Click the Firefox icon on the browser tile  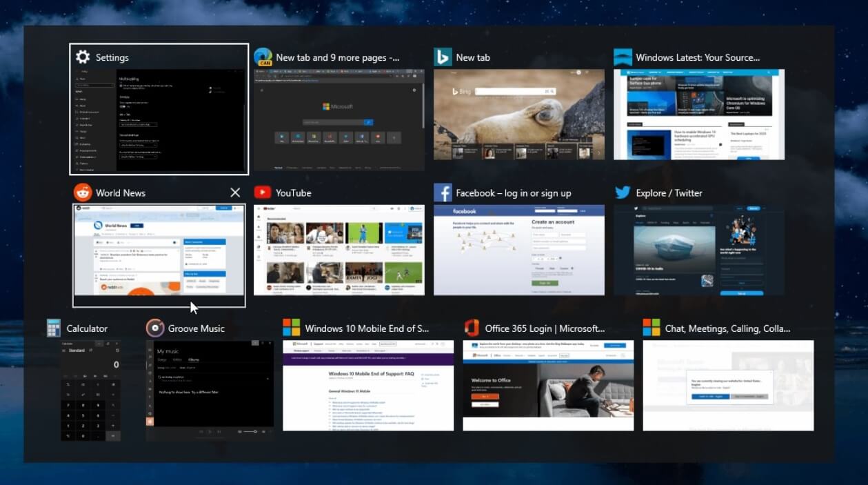pyautogui.click(x=263, y=57)
